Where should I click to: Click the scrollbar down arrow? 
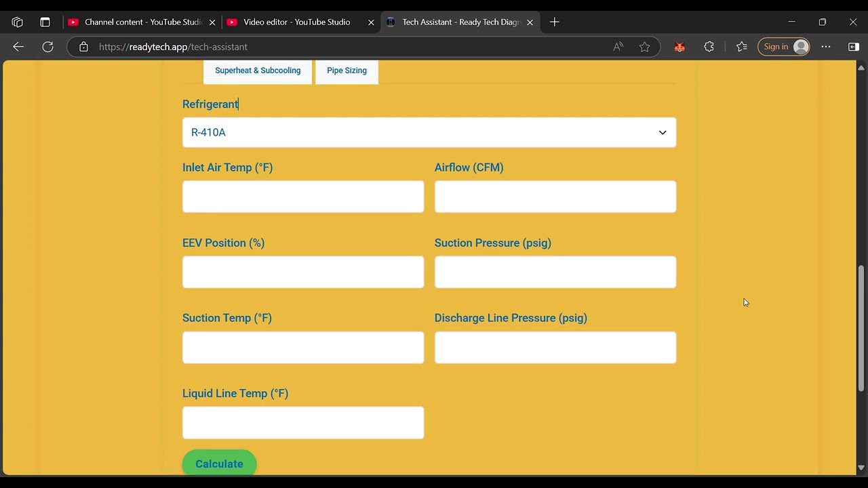(861, 468)
